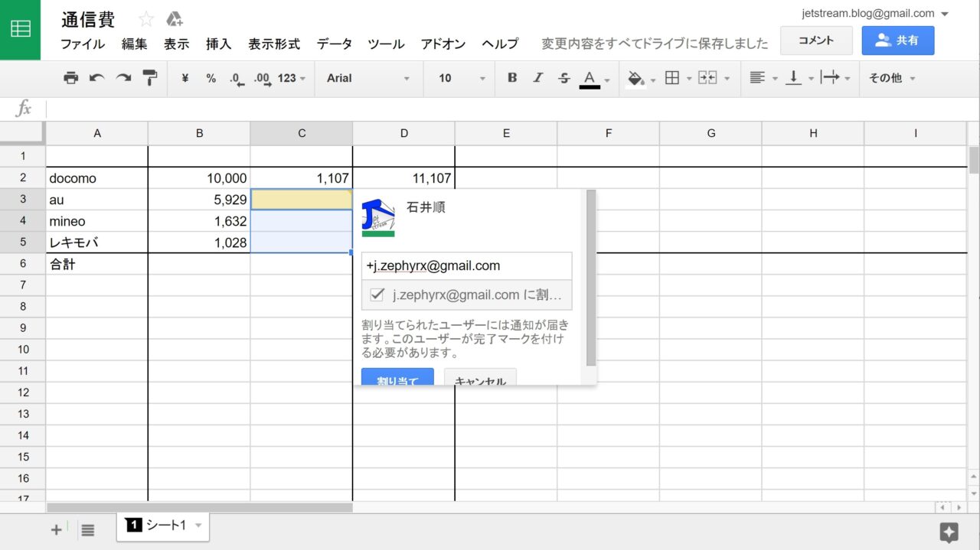This screenshot has width=980, height=550.
Task: Click the undo arrow icon
Action: point(96,78)
